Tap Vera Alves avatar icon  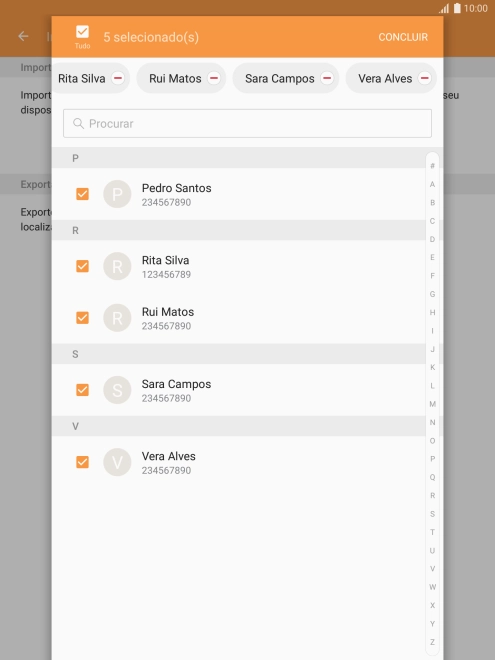click(x=117, y=462)
